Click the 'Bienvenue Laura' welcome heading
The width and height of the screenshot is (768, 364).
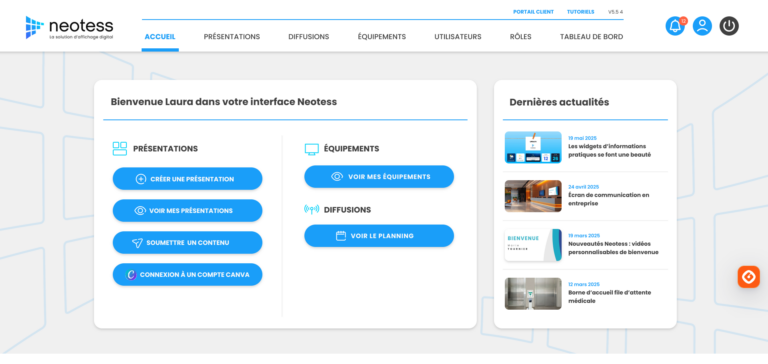pos(224,102)
